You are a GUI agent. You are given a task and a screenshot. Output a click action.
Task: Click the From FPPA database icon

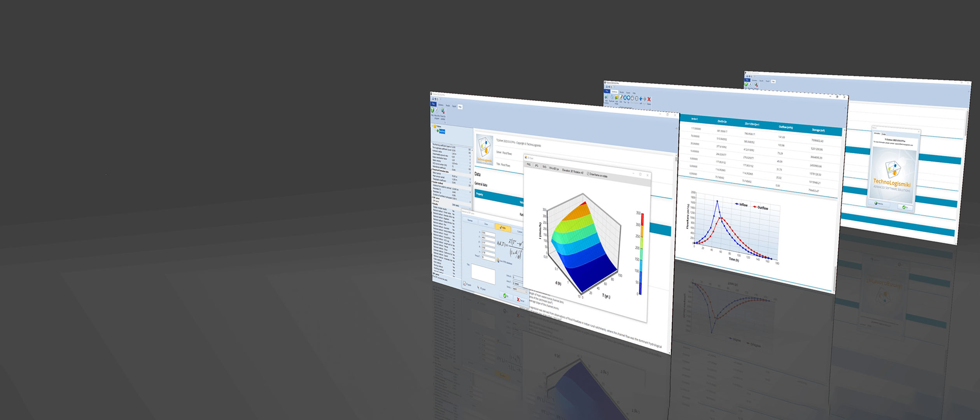[x=498, y=260]
